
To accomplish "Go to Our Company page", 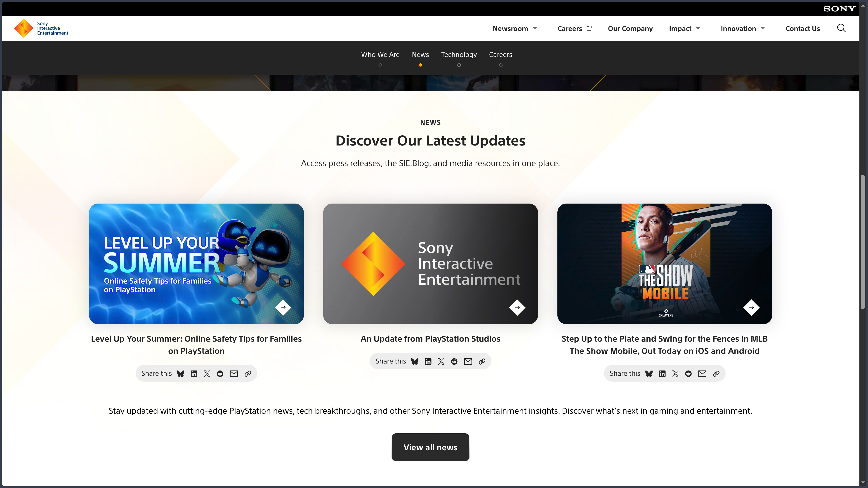I will pyautogui.click(x=630, y=29).
